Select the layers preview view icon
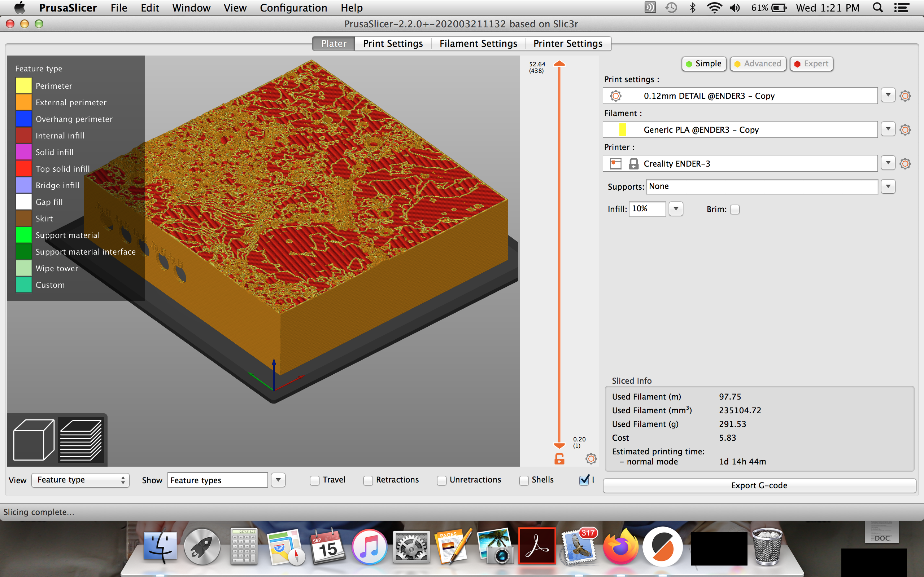The width and height of the screenshot is (924, 577). (81, 440)
